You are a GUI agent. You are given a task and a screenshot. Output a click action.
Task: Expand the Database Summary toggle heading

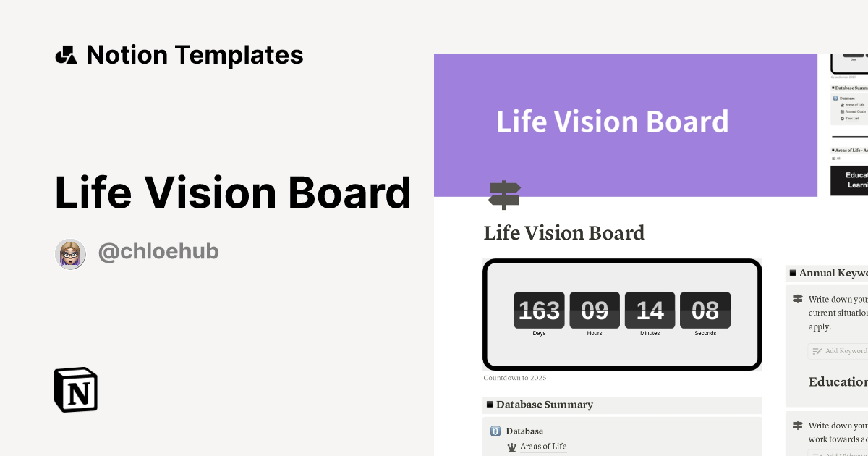point(490,405)
